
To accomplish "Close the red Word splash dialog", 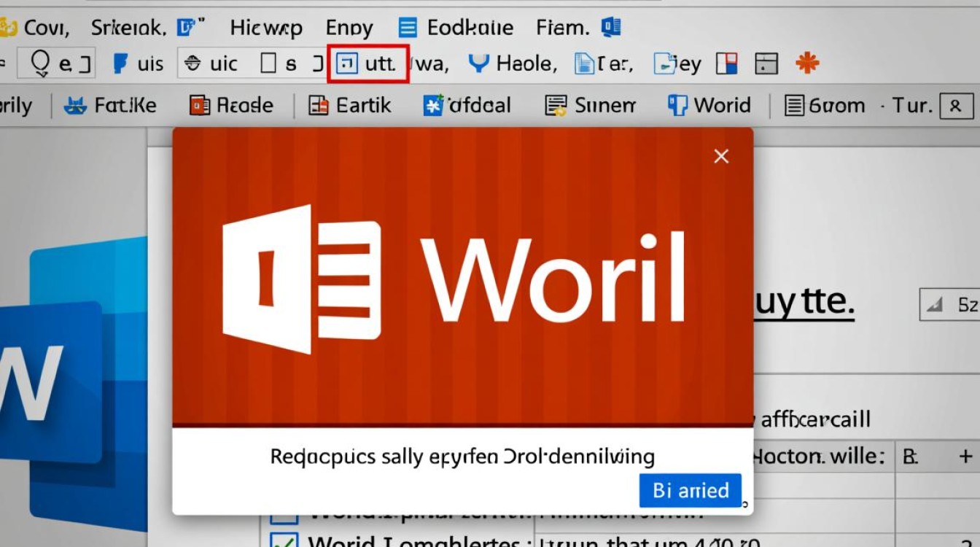I will [721, 156].
